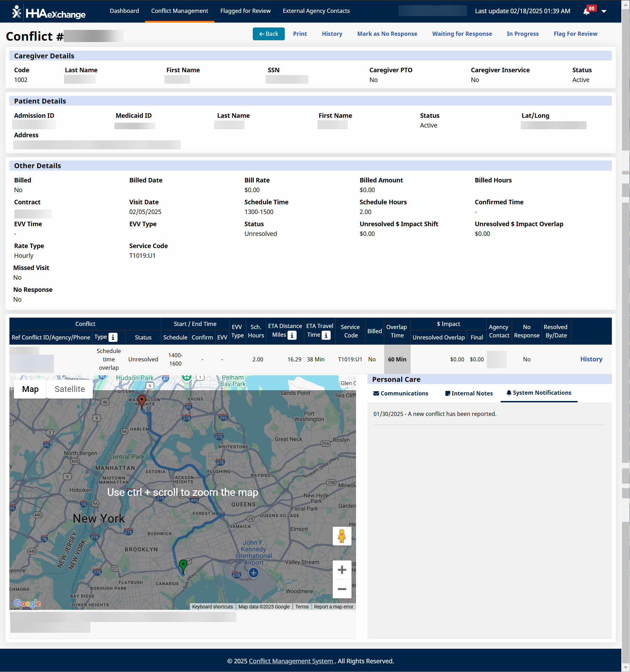Zoom out the map with minus button

click(342, 589)
